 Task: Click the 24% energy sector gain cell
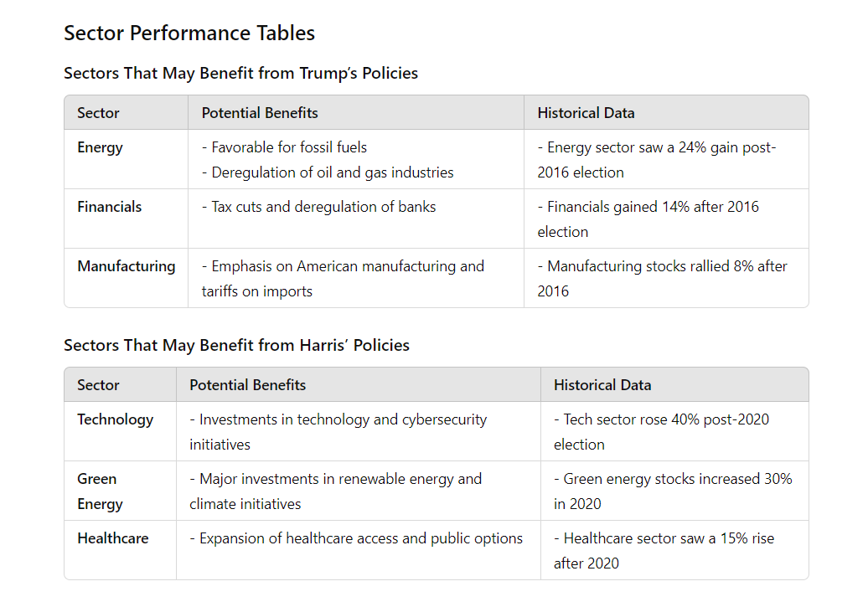click(657, 160)
